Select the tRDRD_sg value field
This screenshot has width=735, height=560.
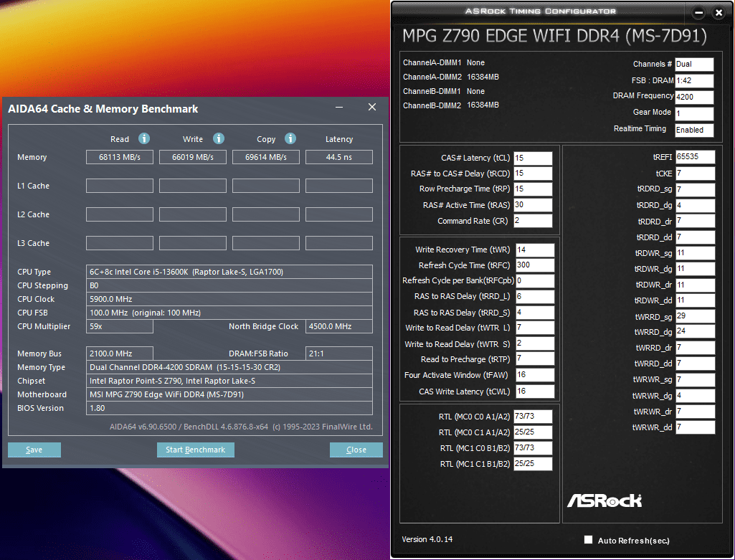695,190
